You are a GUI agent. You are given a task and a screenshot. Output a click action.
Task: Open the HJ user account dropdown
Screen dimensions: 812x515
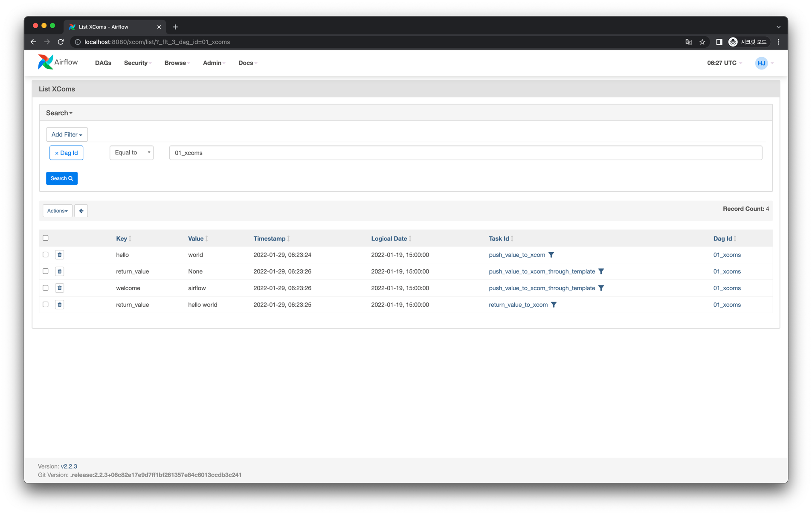click(764, 63)
